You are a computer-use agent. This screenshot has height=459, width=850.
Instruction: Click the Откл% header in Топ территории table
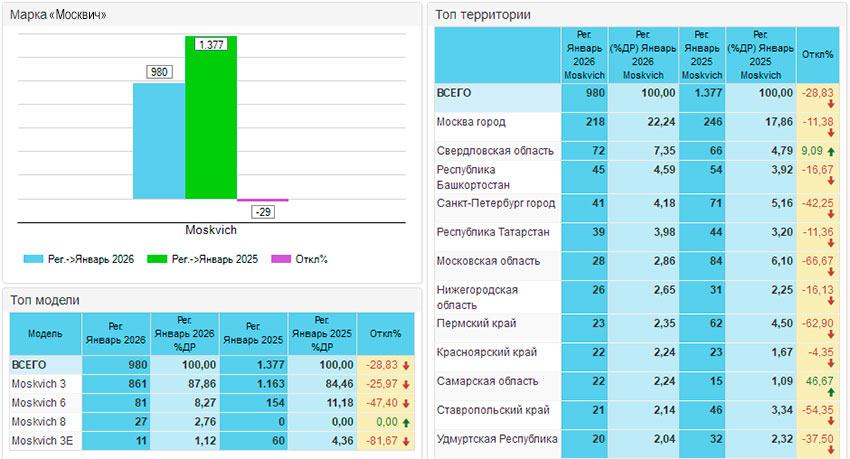817,54
